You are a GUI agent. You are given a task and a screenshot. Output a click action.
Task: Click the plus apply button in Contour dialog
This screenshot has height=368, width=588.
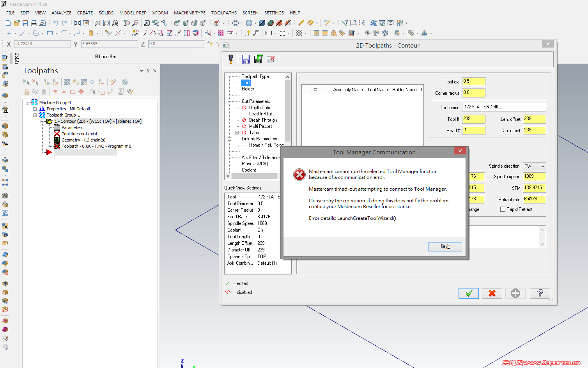[515, 293]
